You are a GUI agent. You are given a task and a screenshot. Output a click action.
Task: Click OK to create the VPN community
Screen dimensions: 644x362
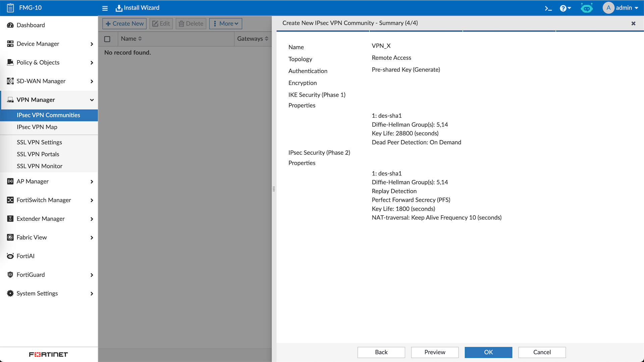pos(488,352)
